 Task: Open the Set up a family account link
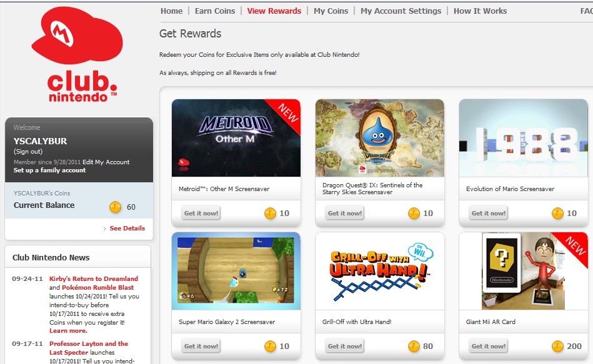(x=49, y=170)
